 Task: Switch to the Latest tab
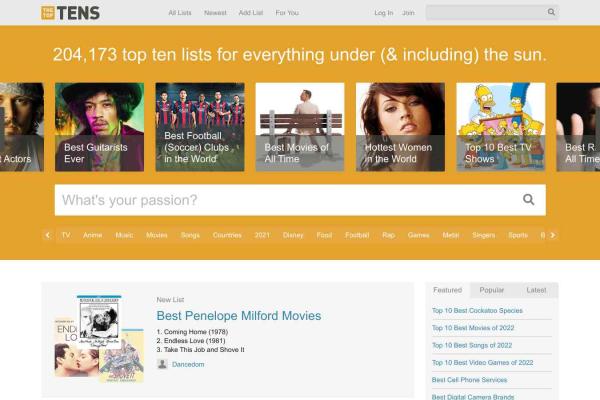click(536, 290)
